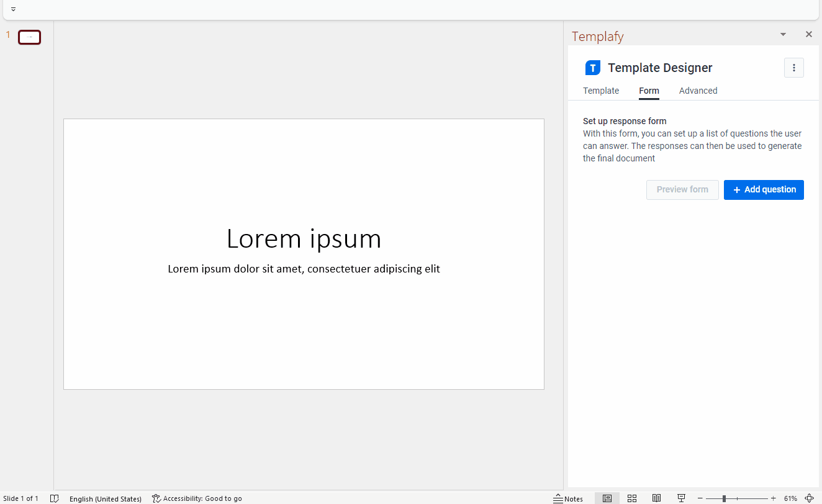Screen dimensions: 822x504
Task: Switch to the Template tab
Action: pos(600,91)
